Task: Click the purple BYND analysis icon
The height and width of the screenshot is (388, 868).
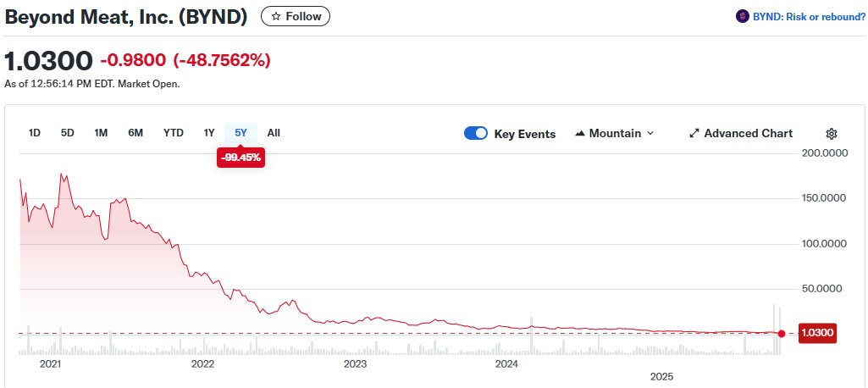Action: (x=743, y=16)
